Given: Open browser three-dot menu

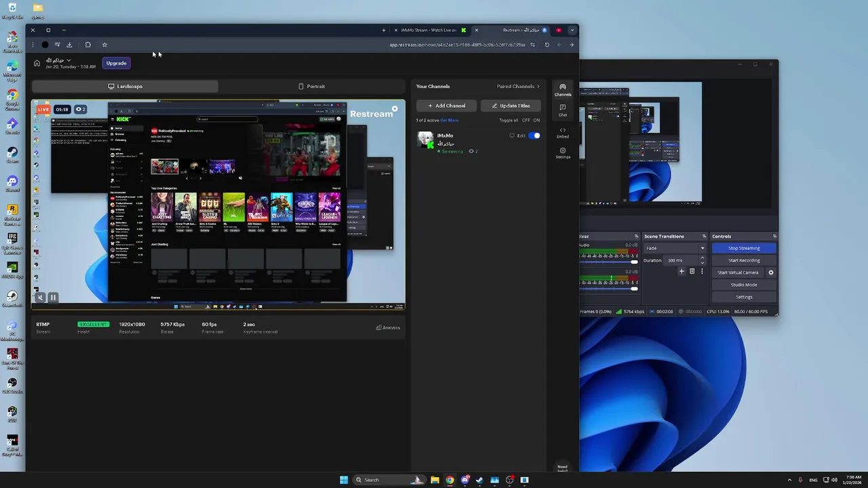Looking at the screenshot, I should (x=33, y=45).
